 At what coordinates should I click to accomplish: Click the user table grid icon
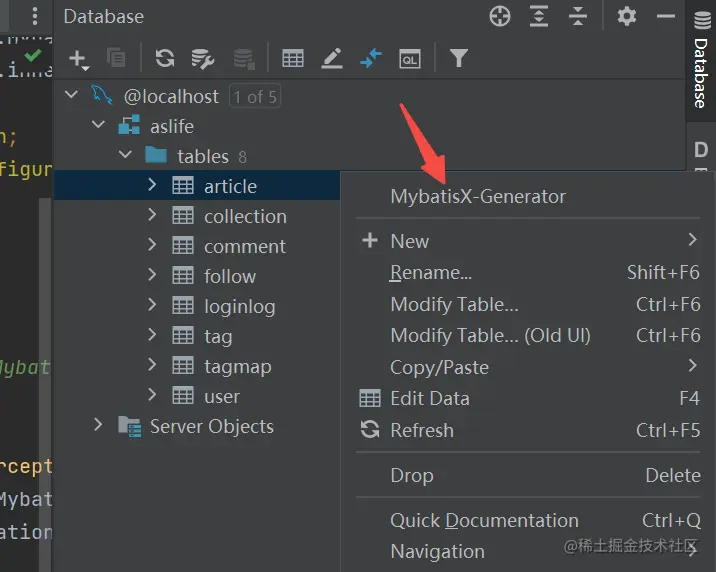(183, 395)
